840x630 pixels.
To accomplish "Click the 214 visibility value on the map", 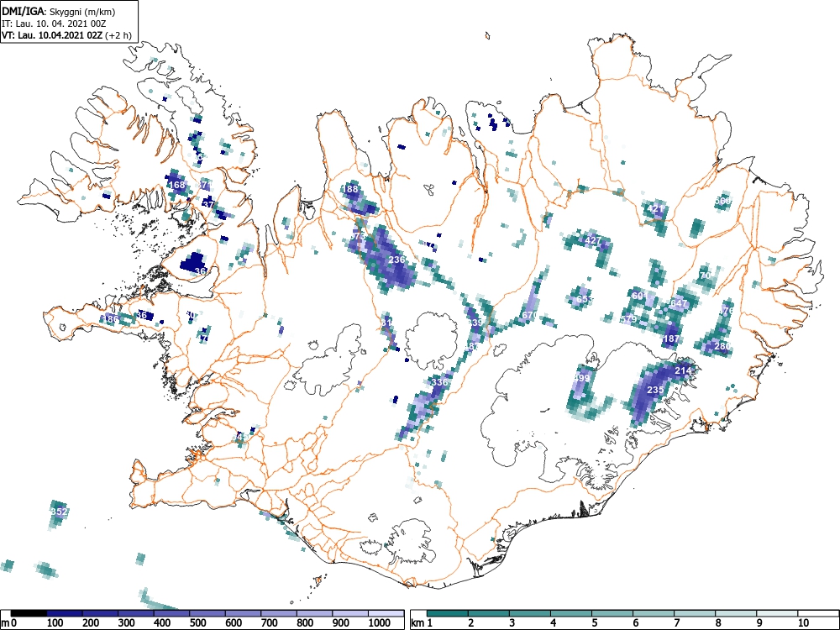I will [x=682, y=370].
